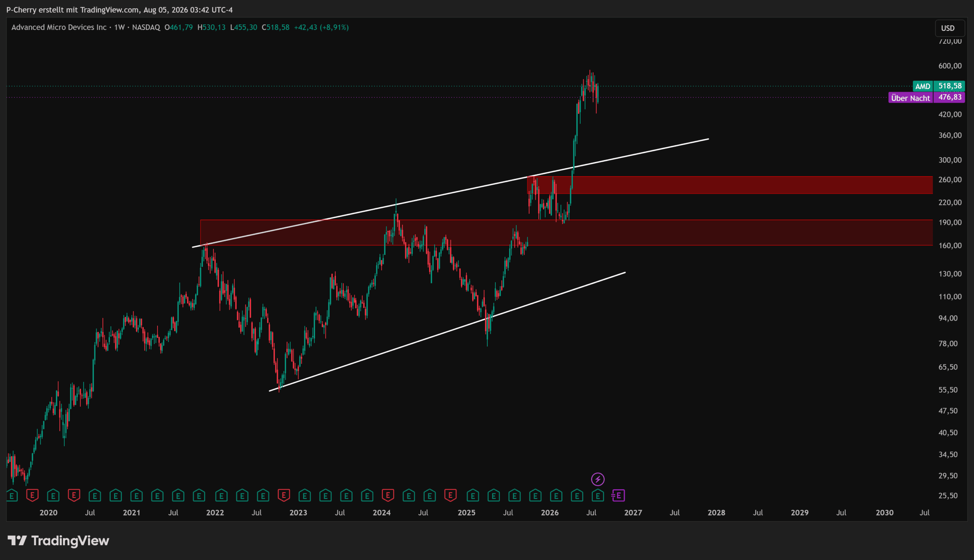Click the high value H530,13
Screen dimensions: 974x560
[x=212, y=27]
